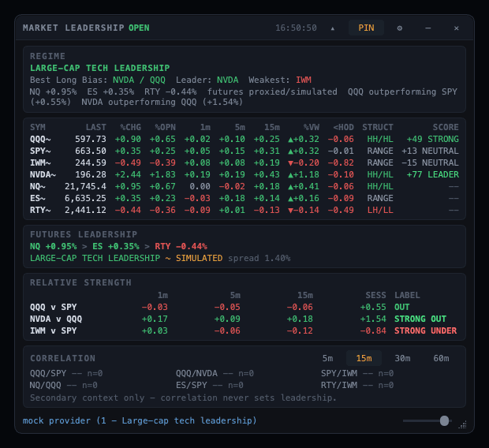
Task: Click the %OPN column header
Action: (166, 127)
